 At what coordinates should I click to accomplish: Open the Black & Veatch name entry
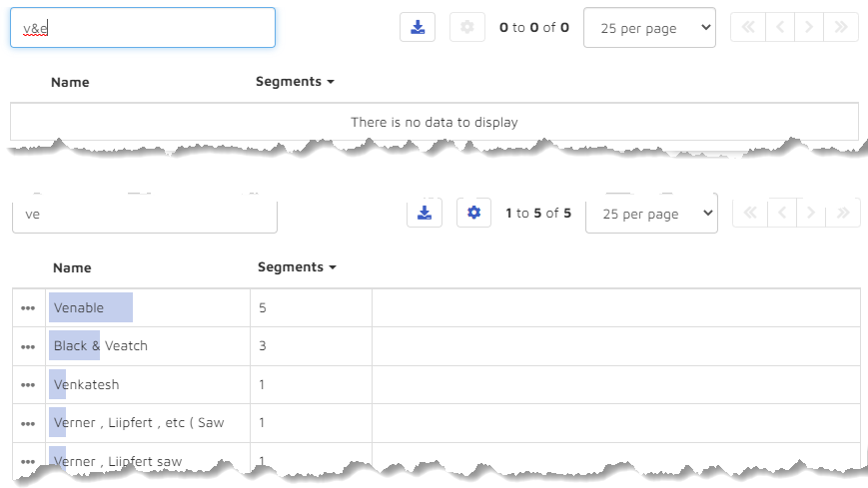click(101, 346)
